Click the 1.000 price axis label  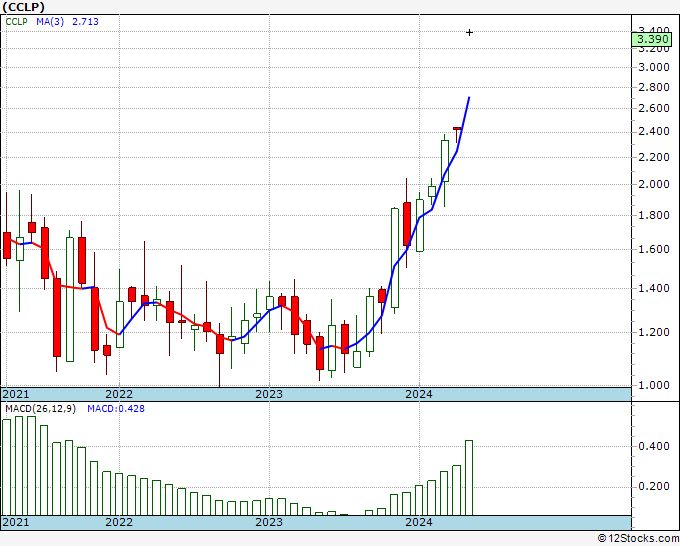point(654,385)
